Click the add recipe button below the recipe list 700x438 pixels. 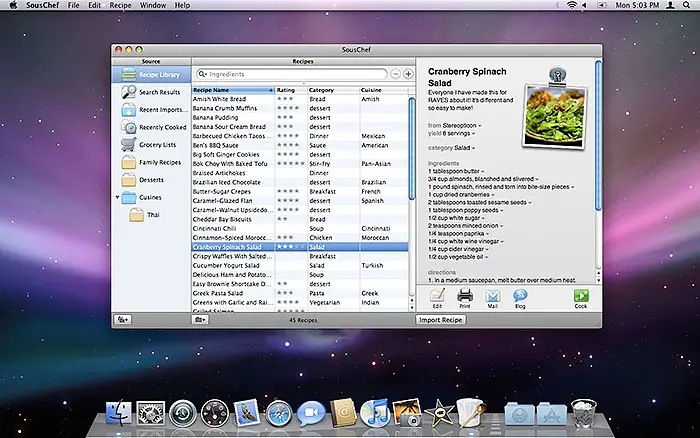(200, 320)
